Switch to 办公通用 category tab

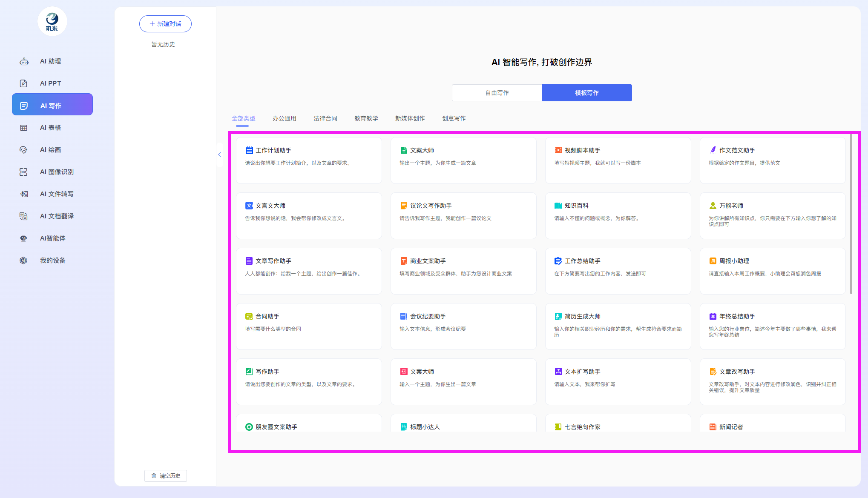(x=284, y=118)
